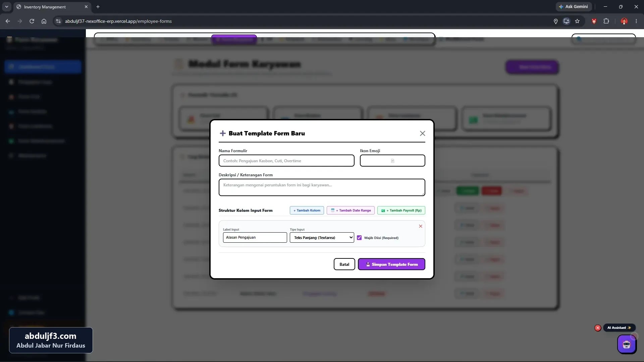Click the location permission icon in address bar

click(555, 21)
